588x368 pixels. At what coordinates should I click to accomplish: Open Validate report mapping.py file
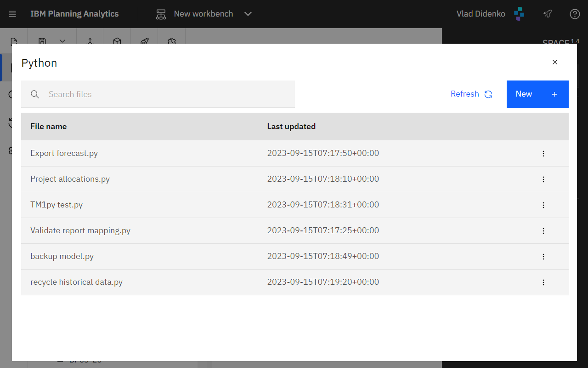click(80, 230)
